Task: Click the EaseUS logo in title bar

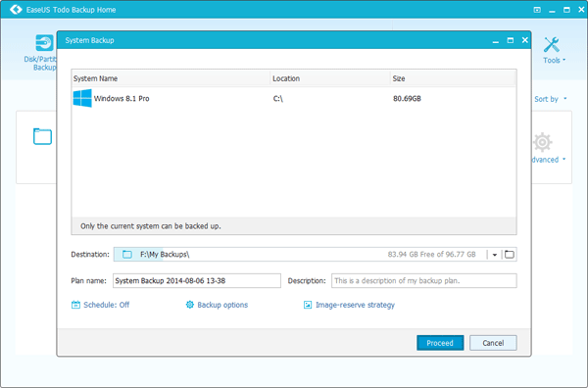Action: tap(16, 10)
